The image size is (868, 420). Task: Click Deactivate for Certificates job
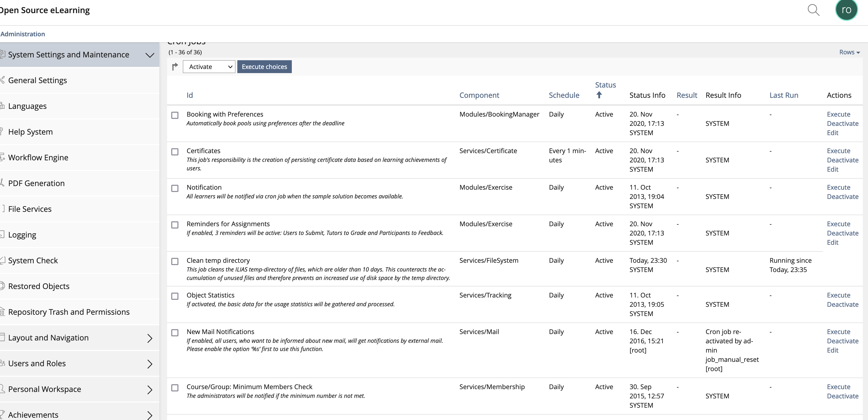(842, 160)
